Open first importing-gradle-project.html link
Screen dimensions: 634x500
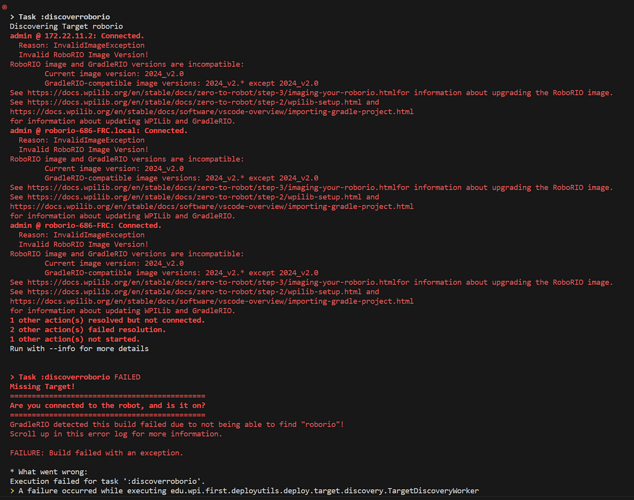click(211, 112)
